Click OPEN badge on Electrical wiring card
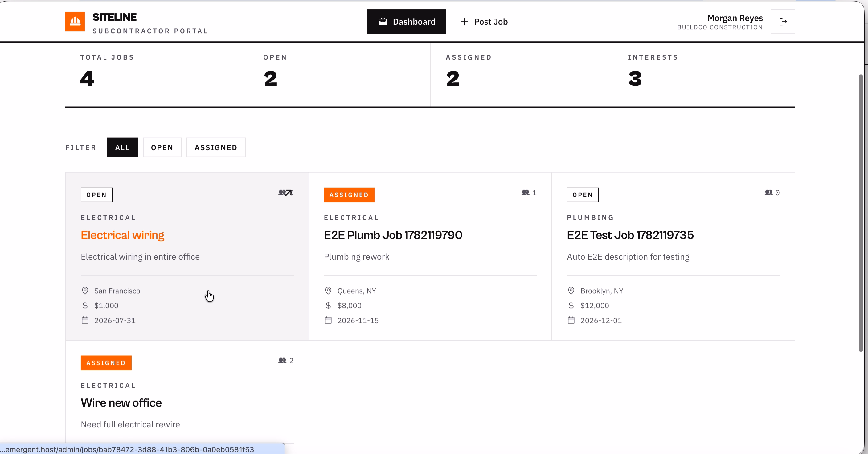Screen dimensions: 868x454 point(97,195)
